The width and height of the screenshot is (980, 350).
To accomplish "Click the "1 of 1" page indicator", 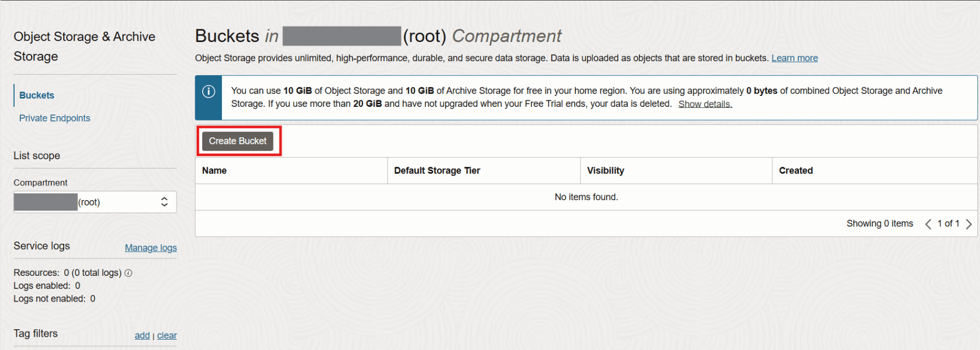I will point(948,224).
